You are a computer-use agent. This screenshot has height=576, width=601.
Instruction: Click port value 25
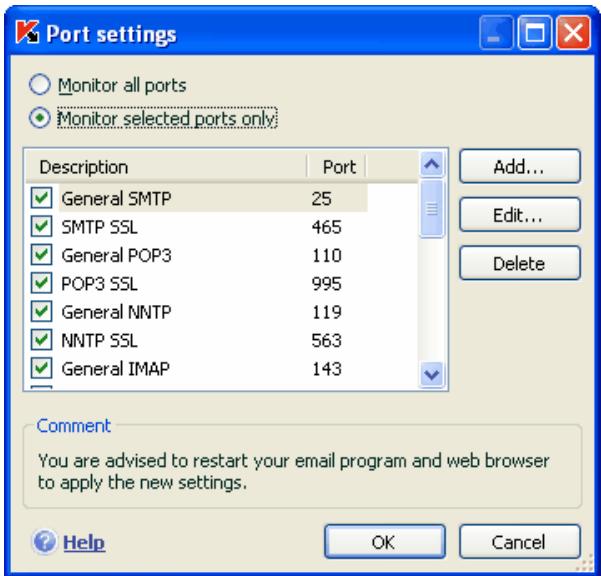[321, 199]
